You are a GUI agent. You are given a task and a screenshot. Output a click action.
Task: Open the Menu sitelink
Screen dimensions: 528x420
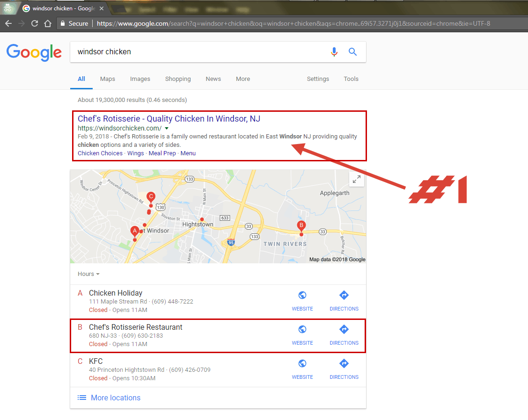point(188,153)
